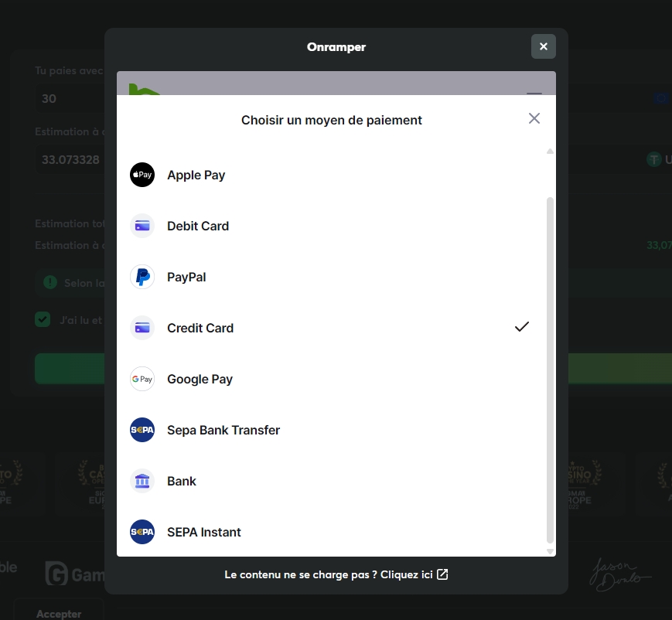The height and width of the screenshot is (620, 672).
Task: Click the Apple Pay logo icon
Action: tap(142, 175)
